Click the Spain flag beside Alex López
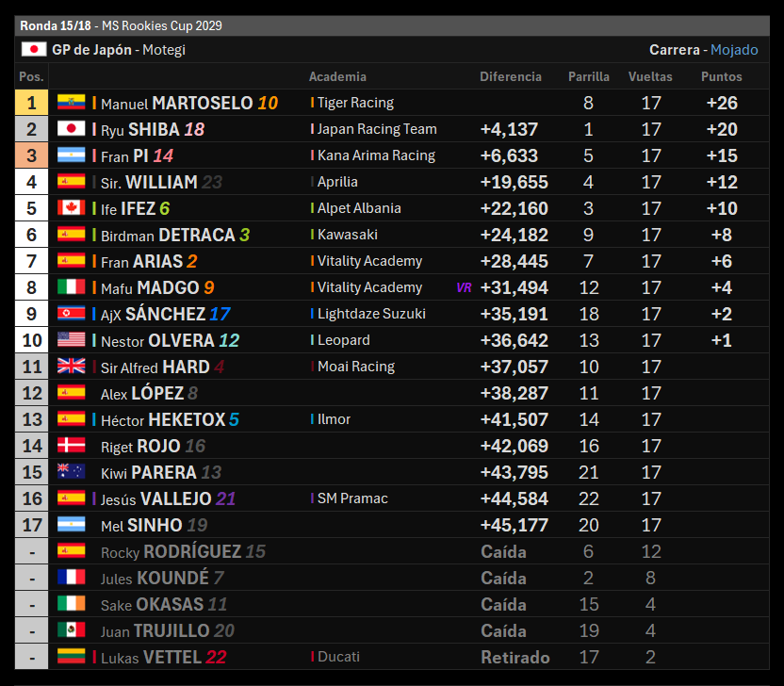The width and height of the screenshot is (784, 686). point(71,393)
